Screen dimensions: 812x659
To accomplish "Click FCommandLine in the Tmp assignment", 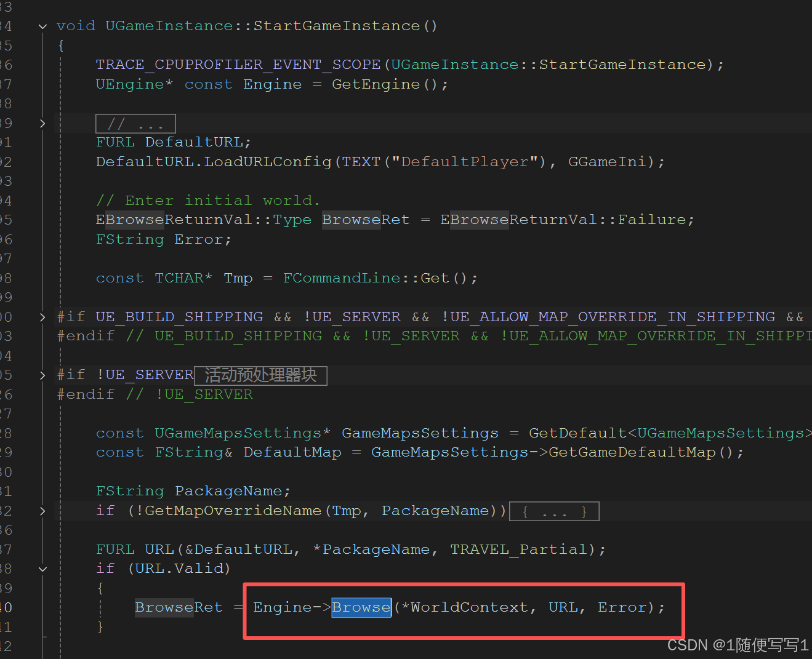I will (x=342, y=278).
